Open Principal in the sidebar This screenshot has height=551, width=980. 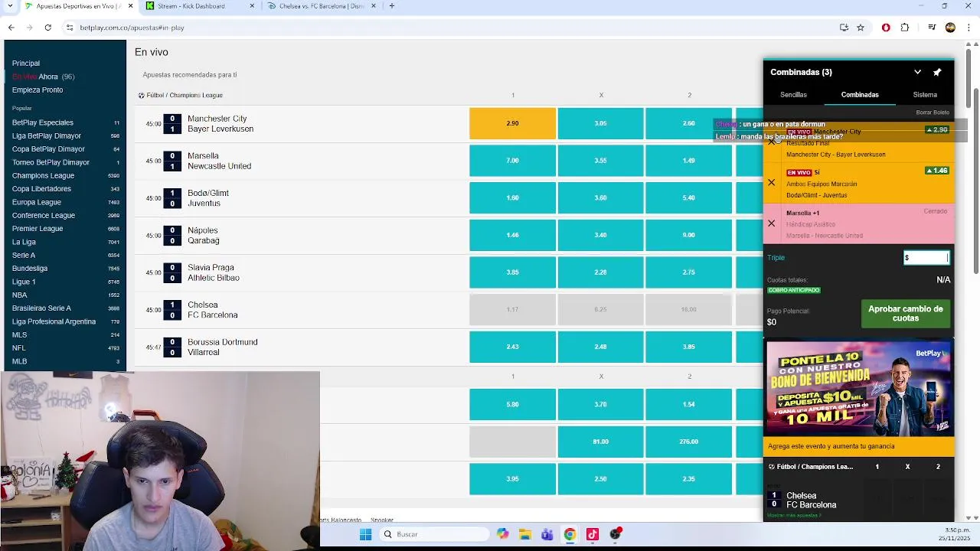(x=26, y=64)
